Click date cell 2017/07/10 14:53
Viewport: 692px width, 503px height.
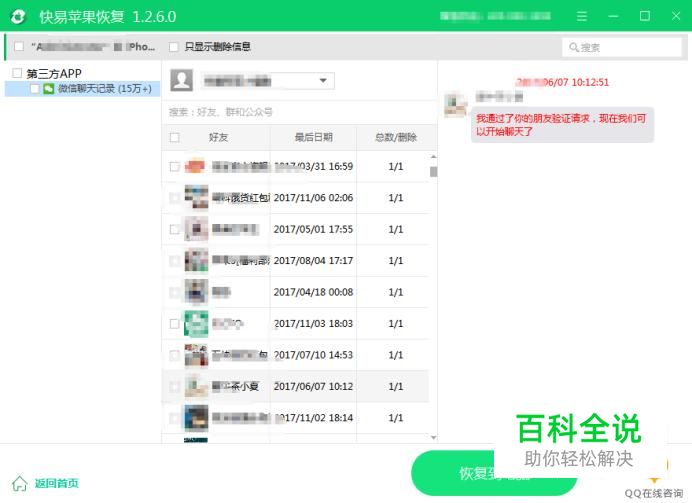tap(313, 355)
